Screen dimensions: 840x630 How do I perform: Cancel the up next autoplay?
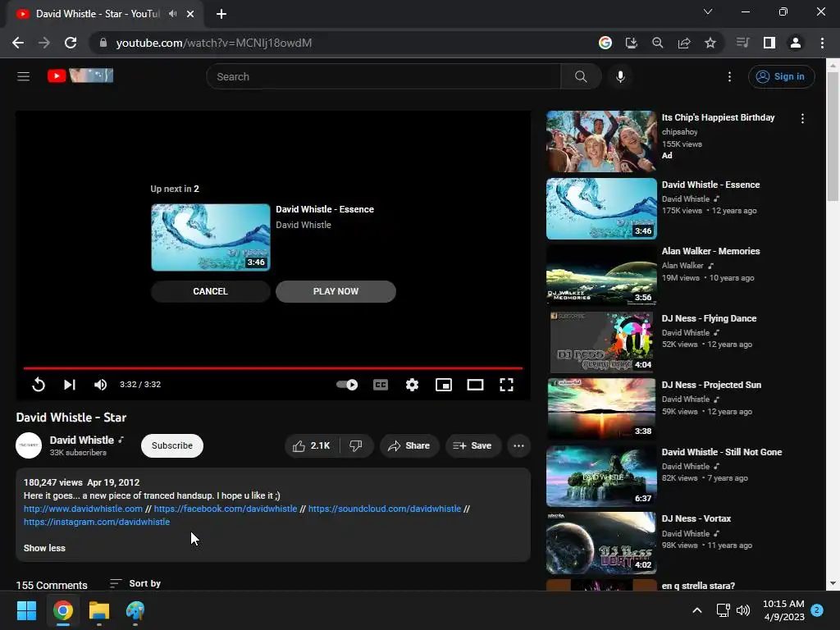(x=211, y=291)
